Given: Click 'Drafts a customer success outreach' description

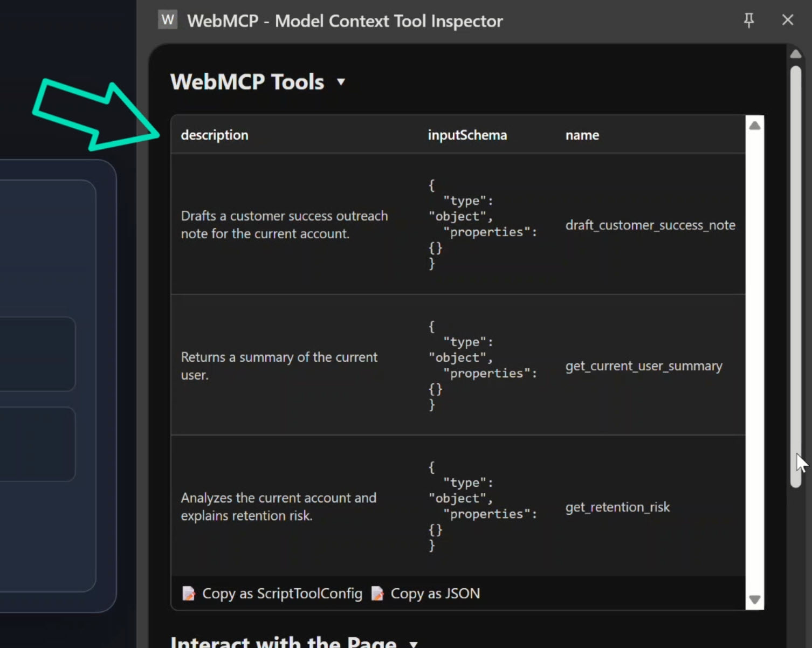Looking at the screenshot, I should tap(284, 225).
